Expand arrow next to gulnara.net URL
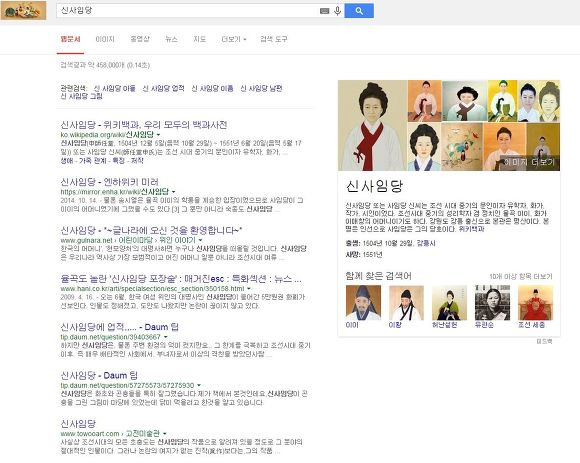580x463 pixels. (x=200, y=240)
